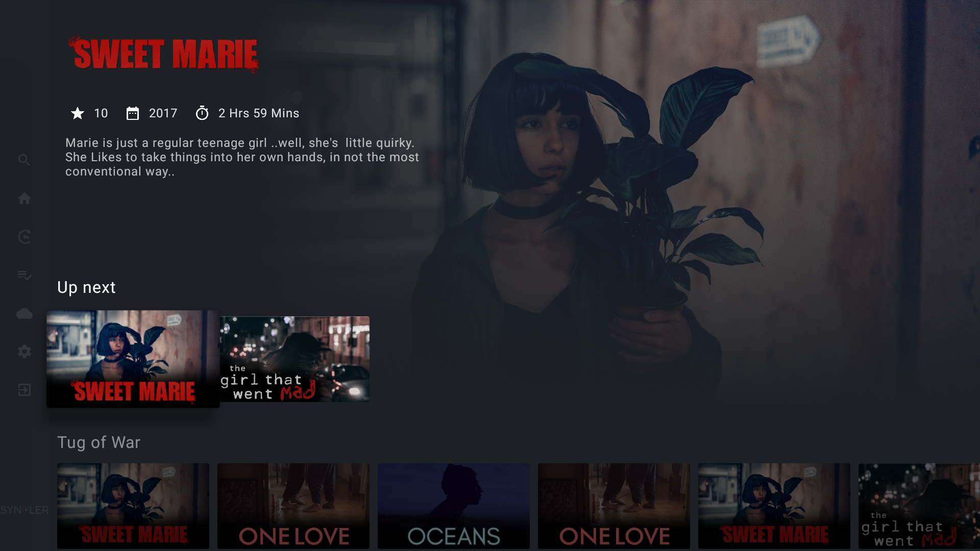Viewport: 980px width, 551px height.
Task: Click the Recent/History icon in sidebar
Action: point(23,236)
